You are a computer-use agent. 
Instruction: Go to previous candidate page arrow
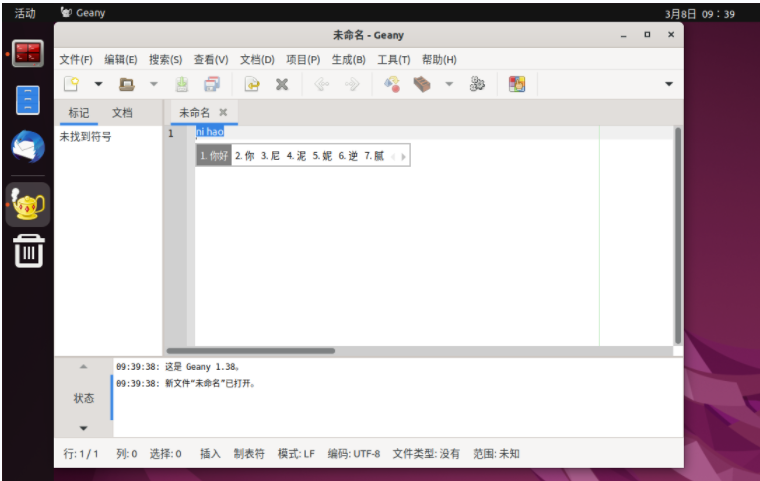pos(393,157)
